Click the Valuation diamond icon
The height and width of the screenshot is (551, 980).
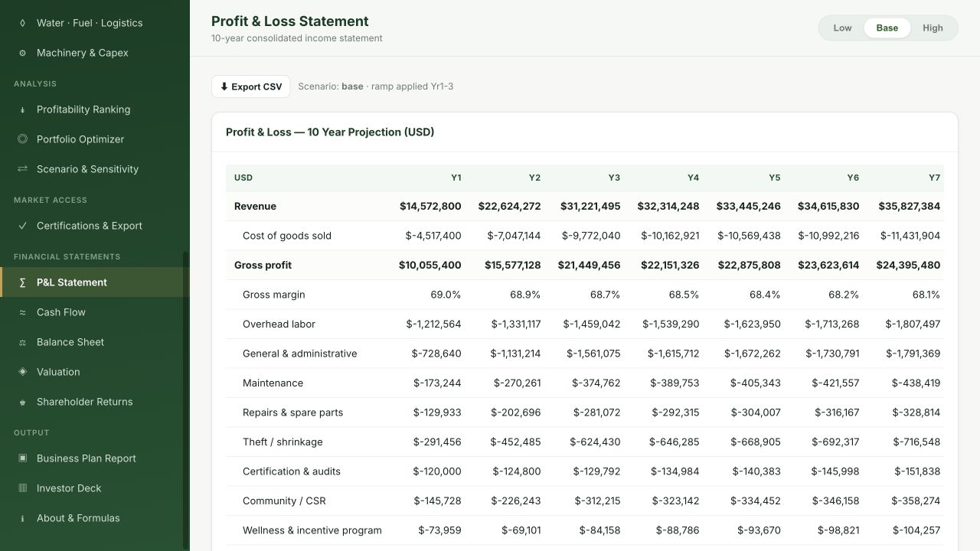(x=22, y=372)
